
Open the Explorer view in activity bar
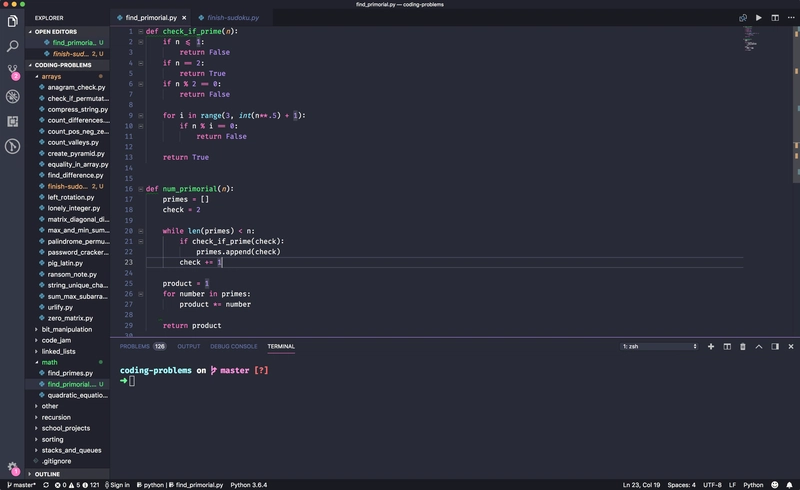point(12,21)
